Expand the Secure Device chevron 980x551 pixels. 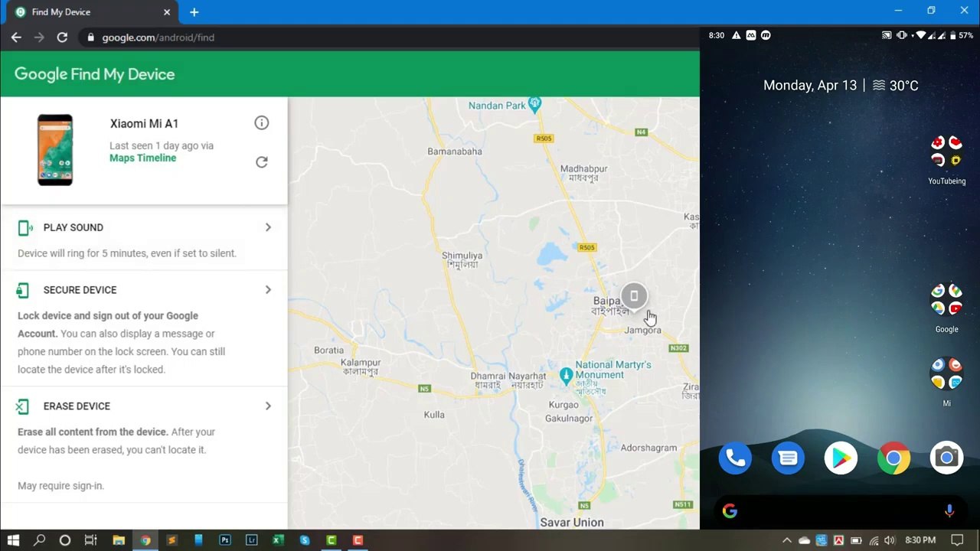point(268,290)
